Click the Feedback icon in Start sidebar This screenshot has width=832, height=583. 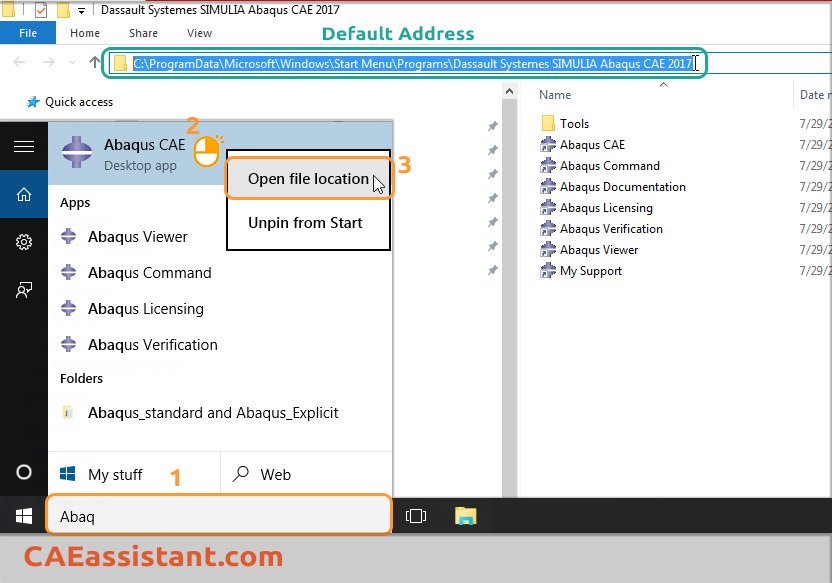[24, 290]
